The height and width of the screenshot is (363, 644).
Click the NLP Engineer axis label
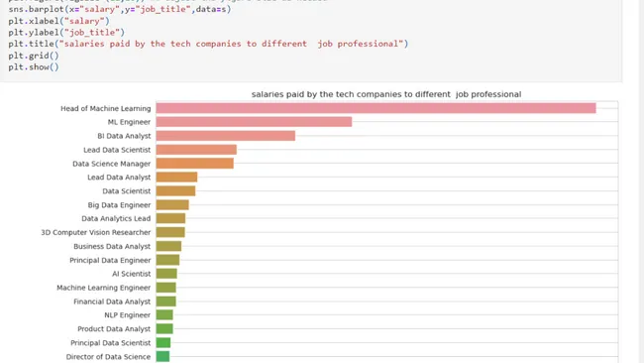tap(128, 315)
